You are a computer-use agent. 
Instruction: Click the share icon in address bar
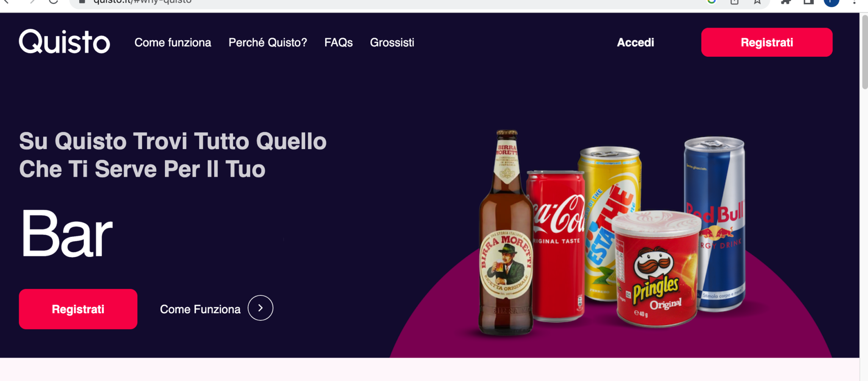734,2
